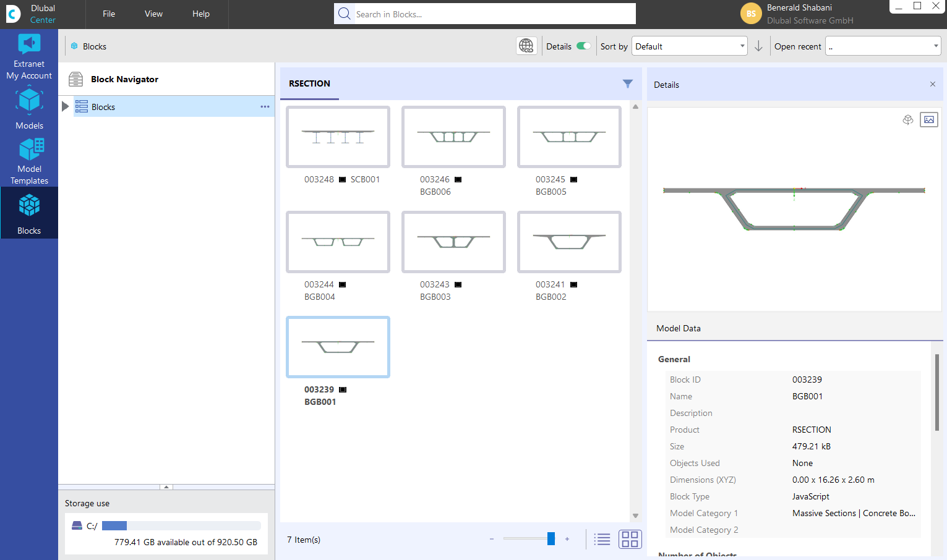Viewport: 947px width, 560px height.
Task: Click the C:/ storage usage bar
Action: pyautogui.click(x=181, y=526)
